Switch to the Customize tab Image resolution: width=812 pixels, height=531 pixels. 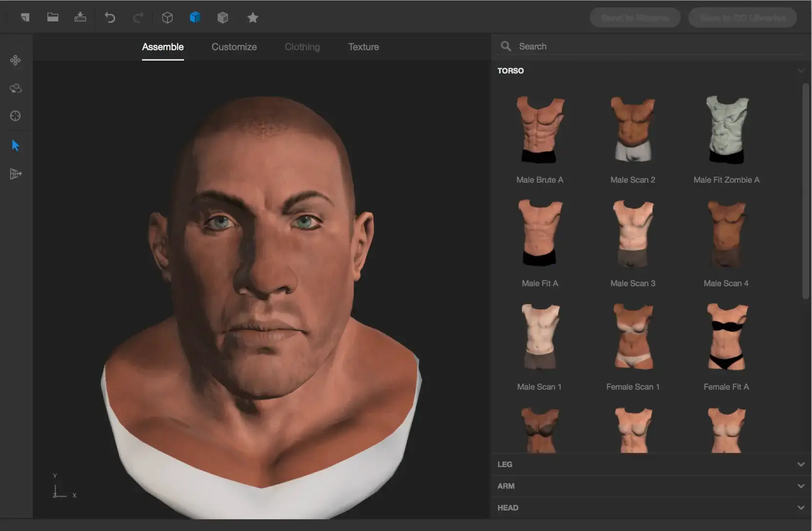point(234,47)
